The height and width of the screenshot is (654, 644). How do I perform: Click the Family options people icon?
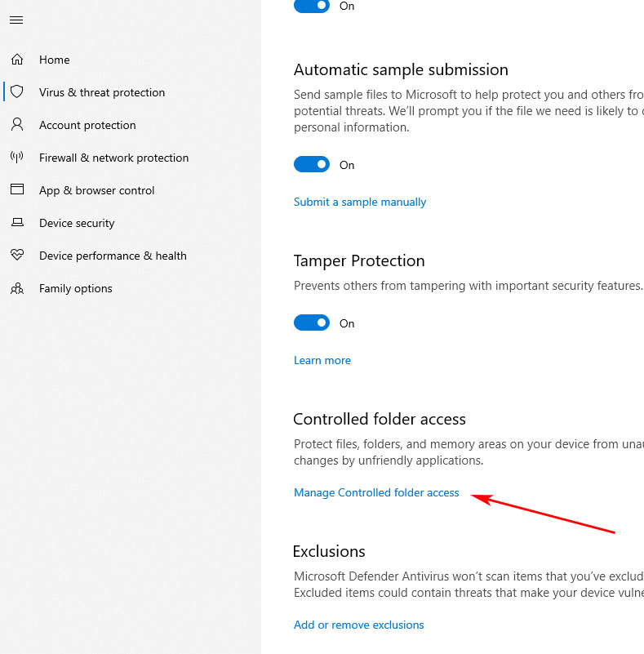pos(17,288)
